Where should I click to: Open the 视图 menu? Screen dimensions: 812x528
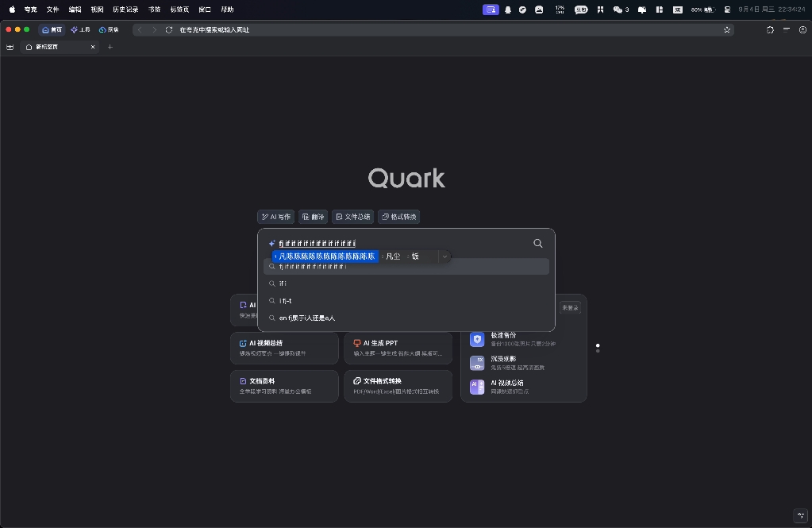tap(97, 10)
